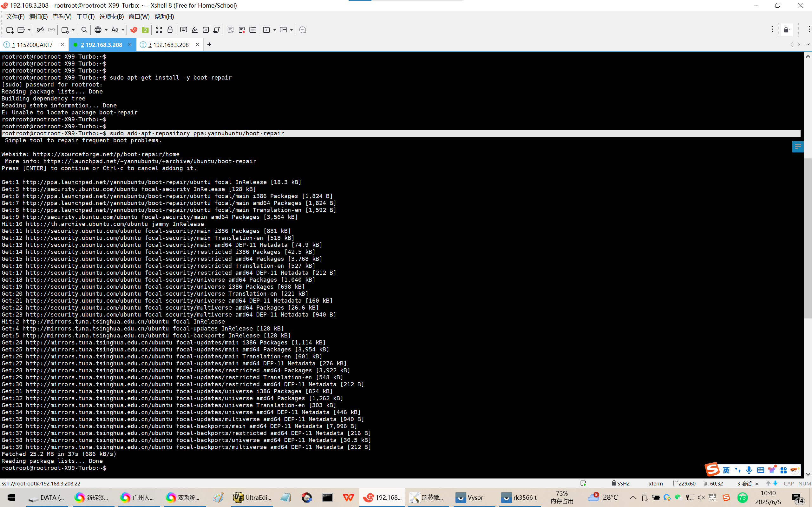812x507 pixels.
Task: Close the third 192.168.3.208 tab
Action: [x=197, y=45]
